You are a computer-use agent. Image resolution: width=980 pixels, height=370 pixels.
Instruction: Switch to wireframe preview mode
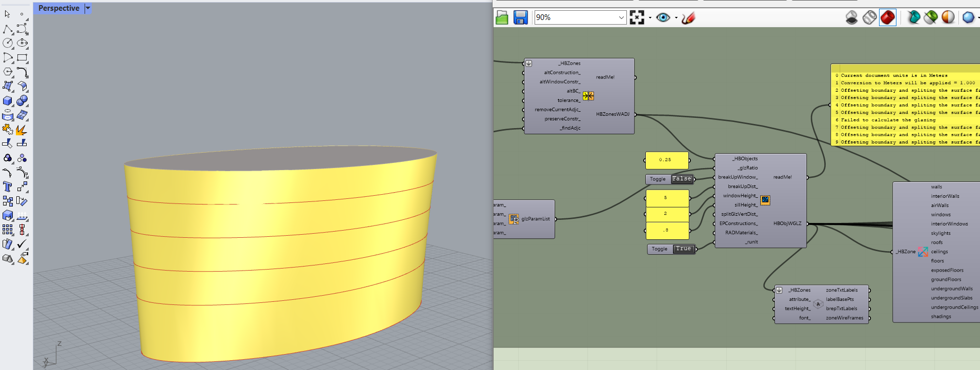(869, 17)
